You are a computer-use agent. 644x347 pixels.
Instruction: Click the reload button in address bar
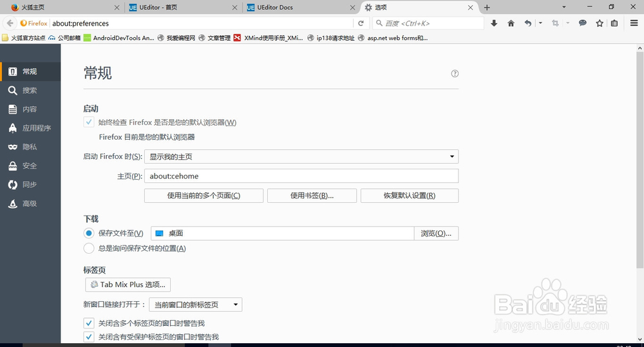click(x=361, y=23)
